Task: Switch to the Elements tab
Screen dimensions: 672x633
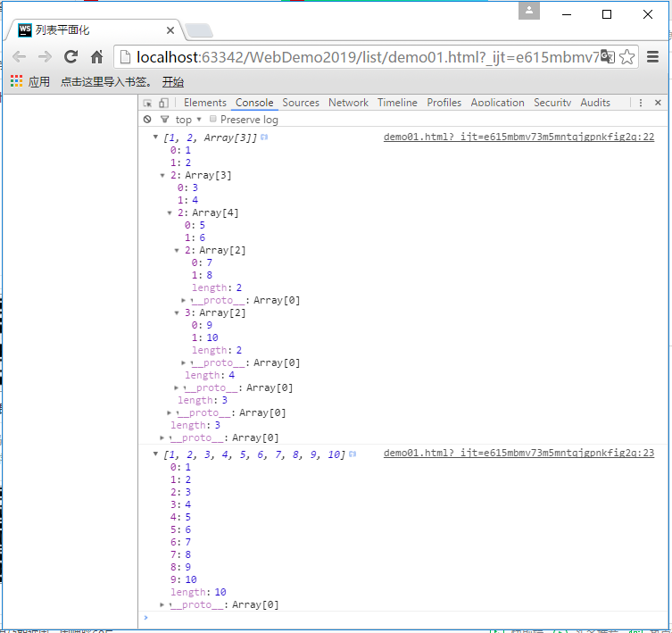Action: click(205, 103)
